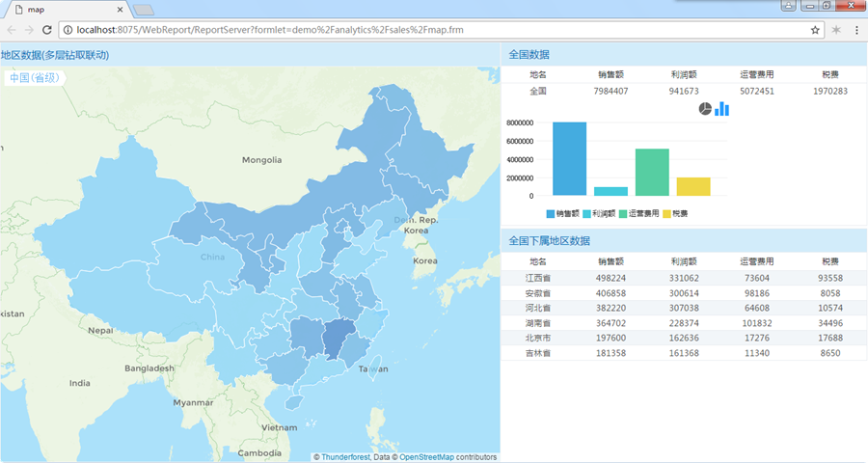The image size is (868, 463).
Task: Select the 江西省 row in the region table
Action: (x=684, y=278)
